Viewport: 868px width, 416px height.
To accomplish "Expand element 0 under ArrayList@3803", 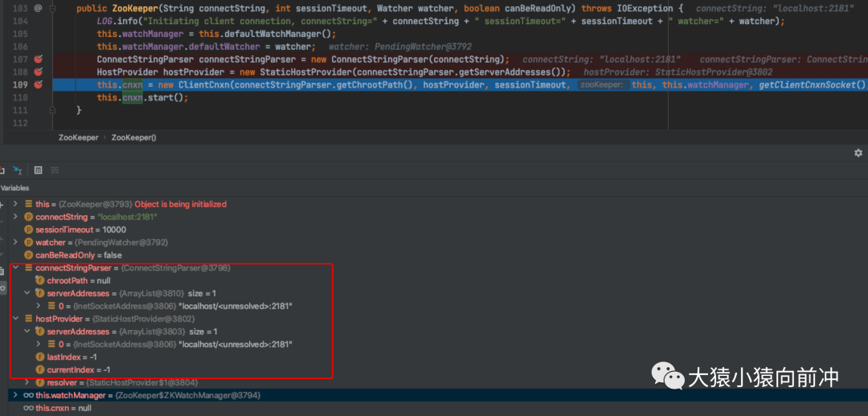I will pyautogui.click(x=39, y=344).
